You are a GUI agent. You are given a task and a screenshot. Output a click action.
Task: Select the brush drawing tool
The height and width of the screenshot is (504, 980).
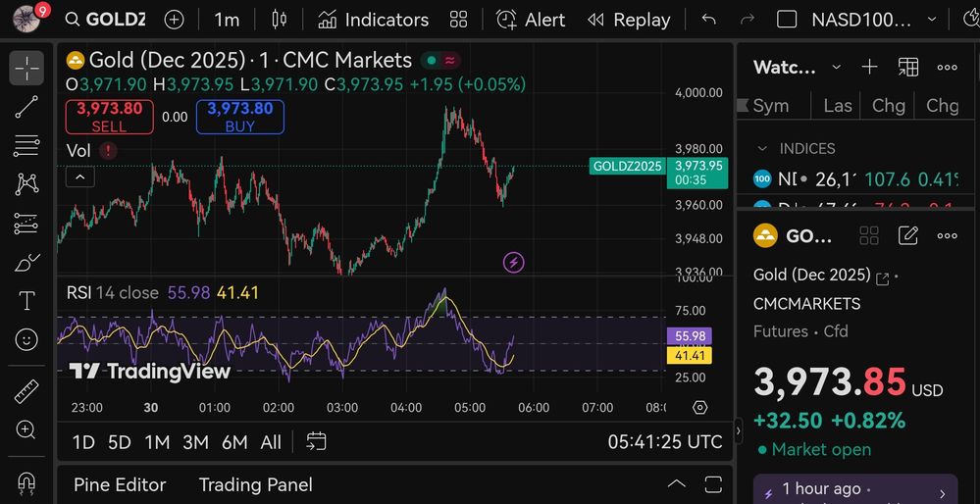[26, 263]
